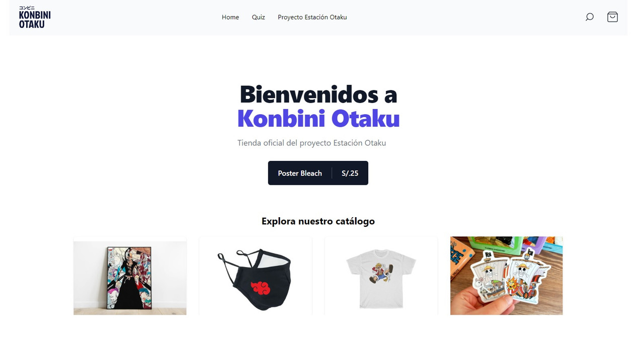Open the One Piece stickers thumbnail
The image size is (644, 362).
click(x=507, y=276)
